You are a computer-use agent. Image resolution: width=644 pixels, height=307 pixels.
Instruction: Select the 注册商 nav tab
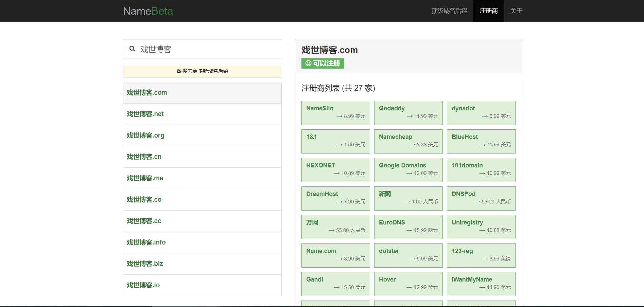(489, 11)
